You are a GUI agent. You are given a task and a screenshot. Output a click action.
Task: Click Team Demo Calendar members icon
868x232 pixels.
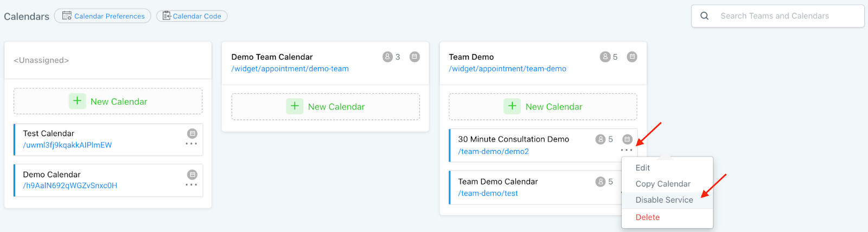tap(601, 182)
